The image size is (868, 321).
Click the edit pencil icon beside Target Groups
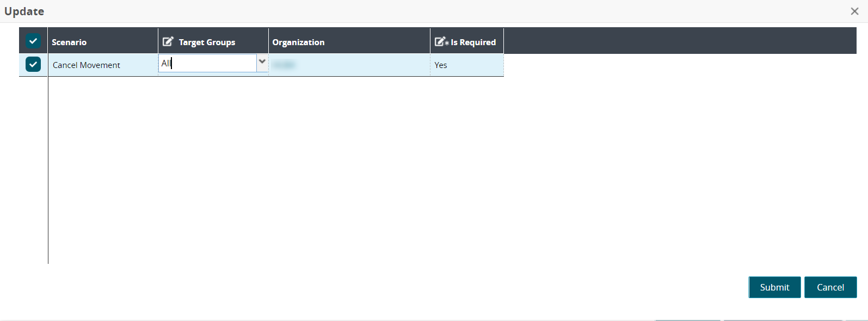click(168, 41)
